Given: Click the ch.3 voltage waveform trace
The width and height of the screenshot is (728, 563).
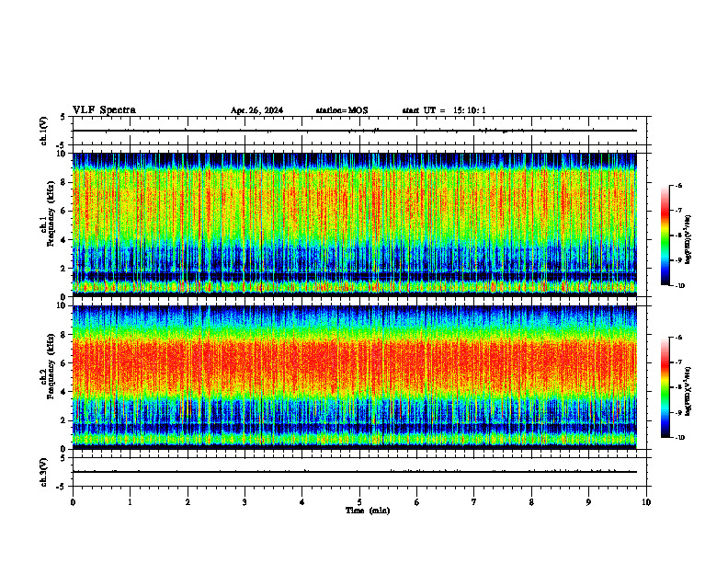Looking at the screenshot, I should (354, 472).
